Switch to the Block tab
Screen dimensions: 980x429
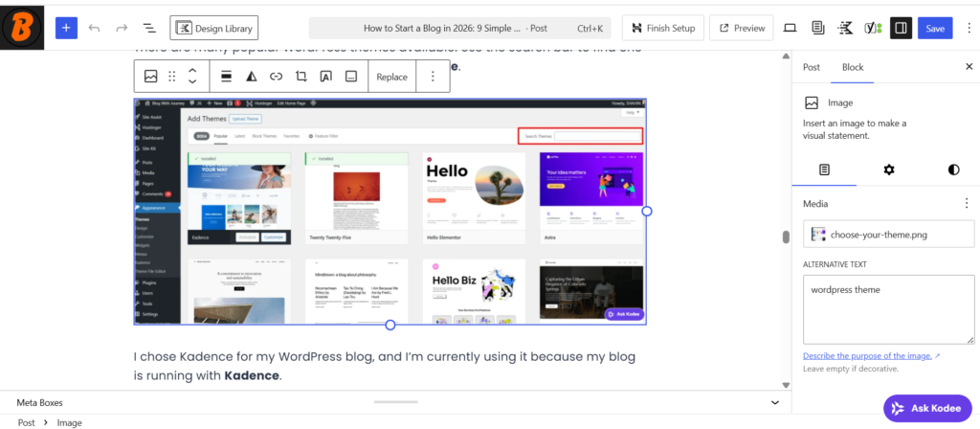pos(853,67)
